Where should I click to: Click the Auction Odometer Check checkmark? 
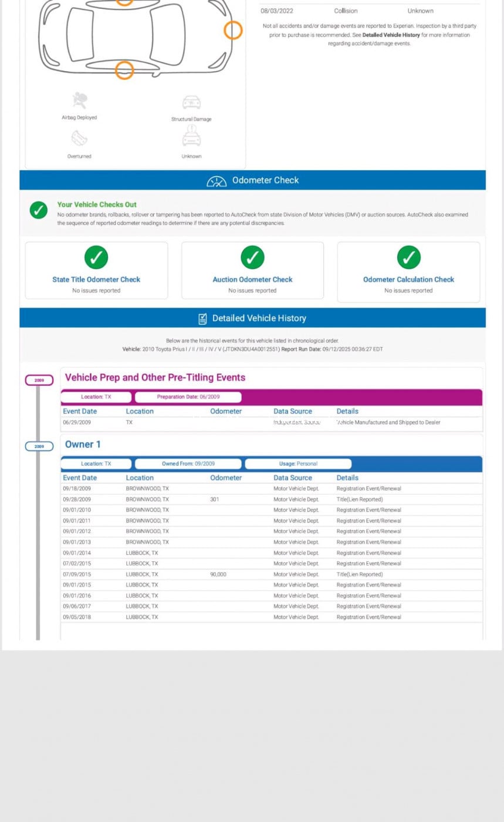[x=252, y=257]
